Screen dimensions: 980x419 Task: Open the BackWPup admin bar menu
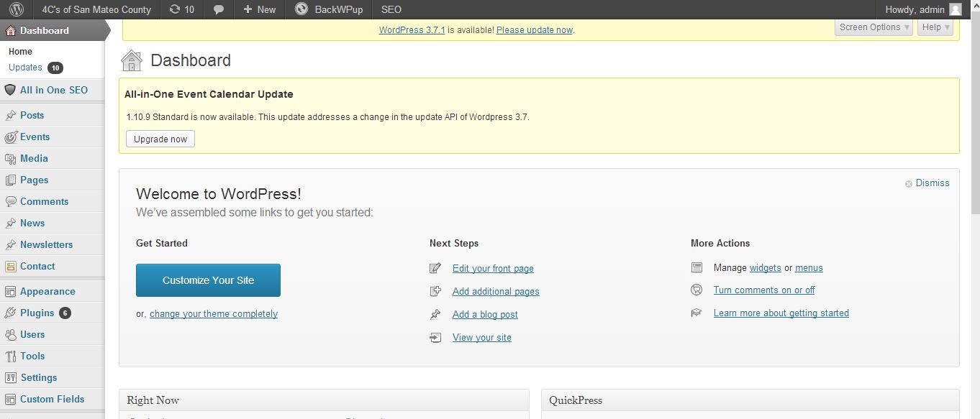(x=329, y=9)
